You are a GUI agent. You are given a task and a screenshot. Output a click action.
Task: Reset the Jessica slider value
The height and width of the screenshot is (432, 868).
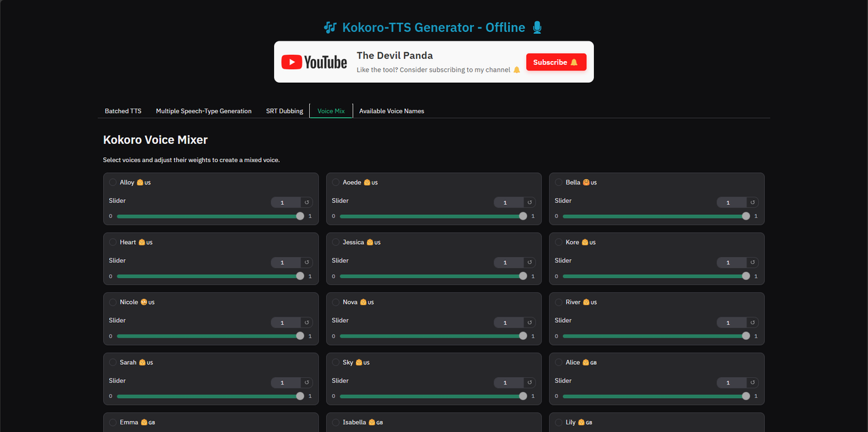[x=530, y=262]
